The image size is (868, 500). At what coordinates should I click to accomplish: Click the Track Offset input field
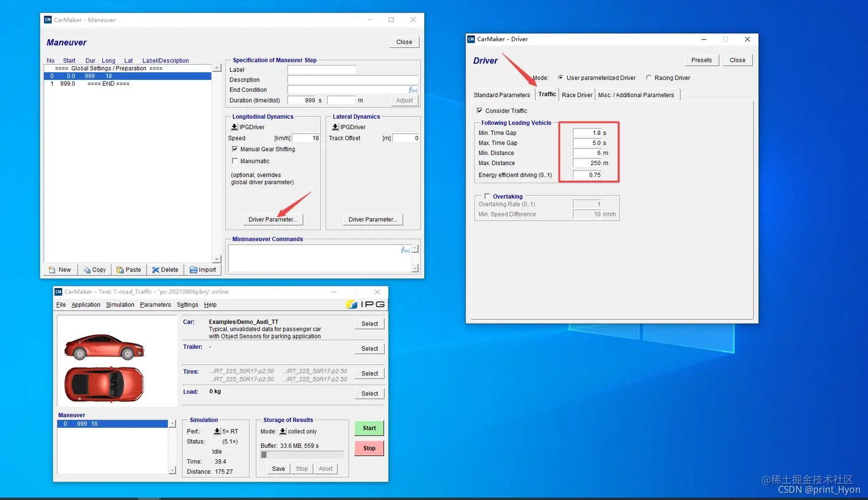point(406,138)
